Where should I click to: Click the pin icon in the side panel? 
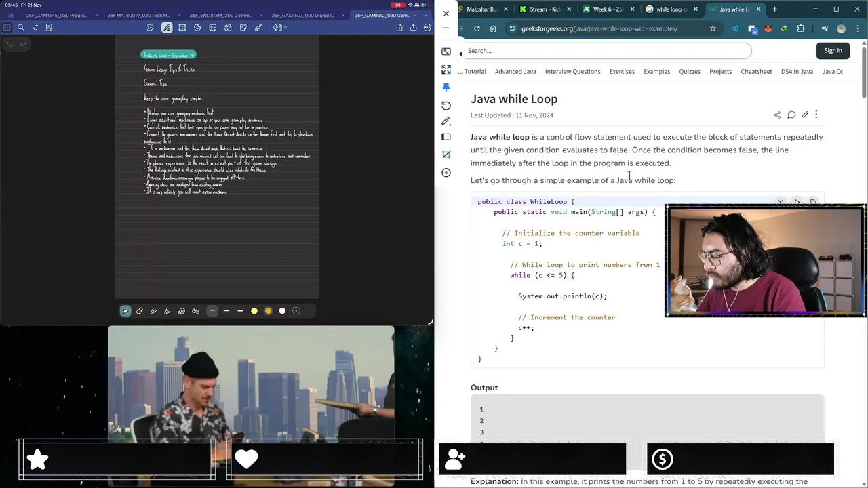(446, 87)
